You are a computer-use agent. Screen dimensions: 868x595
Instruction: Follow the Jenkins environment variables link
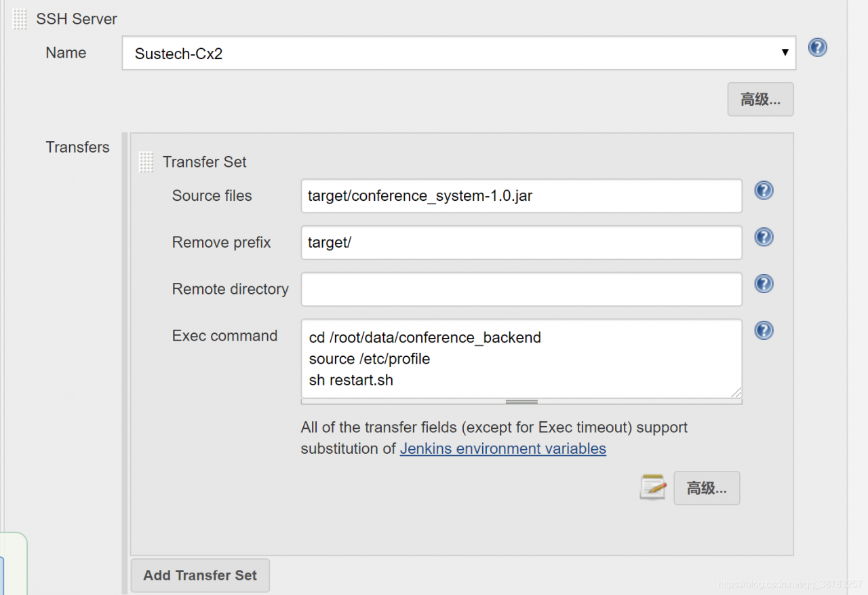click(x=502, y=448)
